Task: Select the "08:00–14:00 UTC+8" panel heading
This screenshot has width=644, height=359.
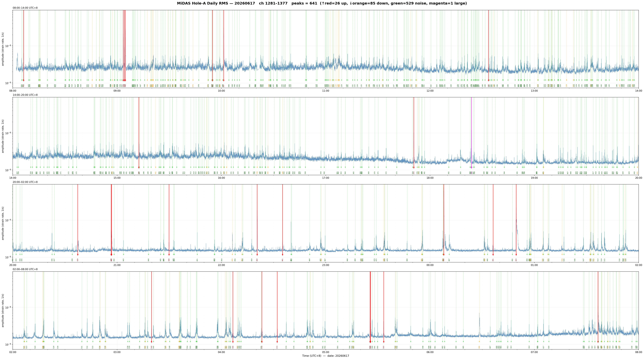Action: point(25,8)
